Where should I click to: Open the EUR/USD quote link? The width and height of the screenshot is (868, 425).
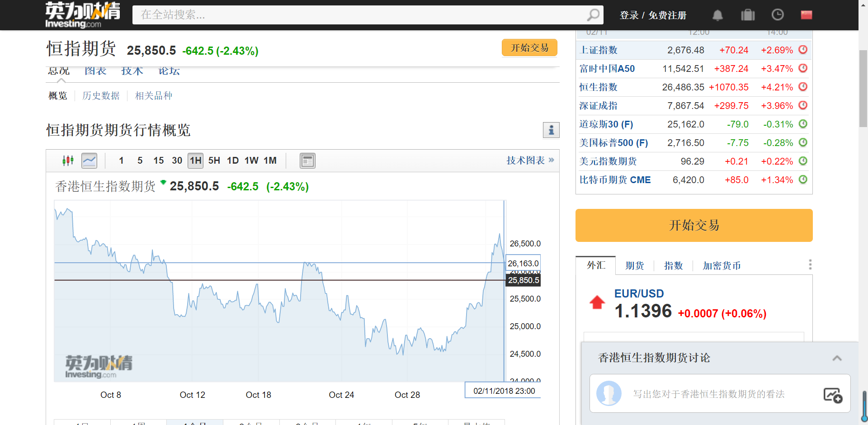coord(639,293)
